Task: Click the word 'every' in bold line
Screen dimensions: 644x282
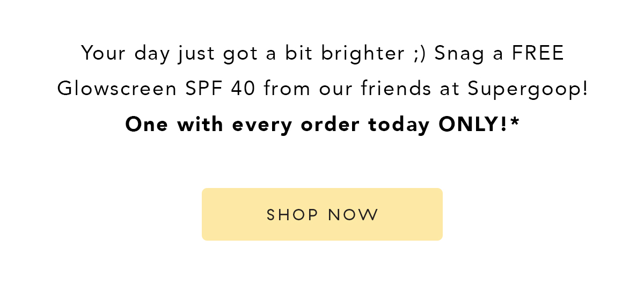Action: (x=262, y=126)
